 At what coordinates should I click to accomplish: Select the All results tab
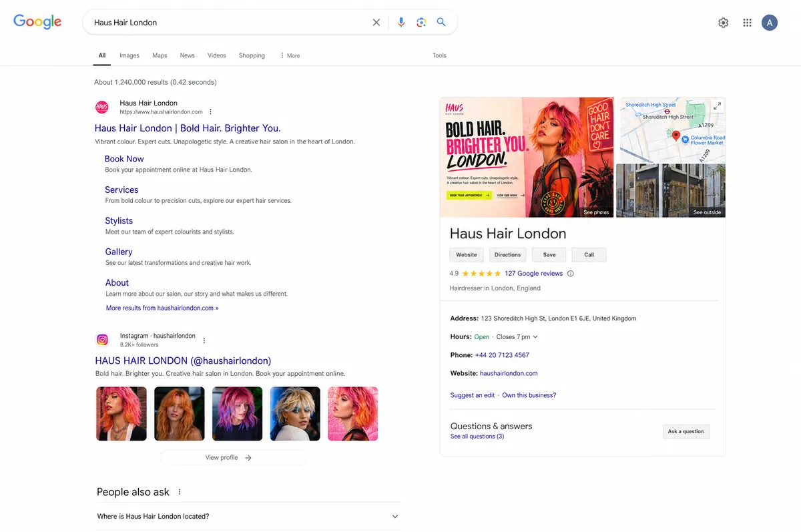[102, 55]
